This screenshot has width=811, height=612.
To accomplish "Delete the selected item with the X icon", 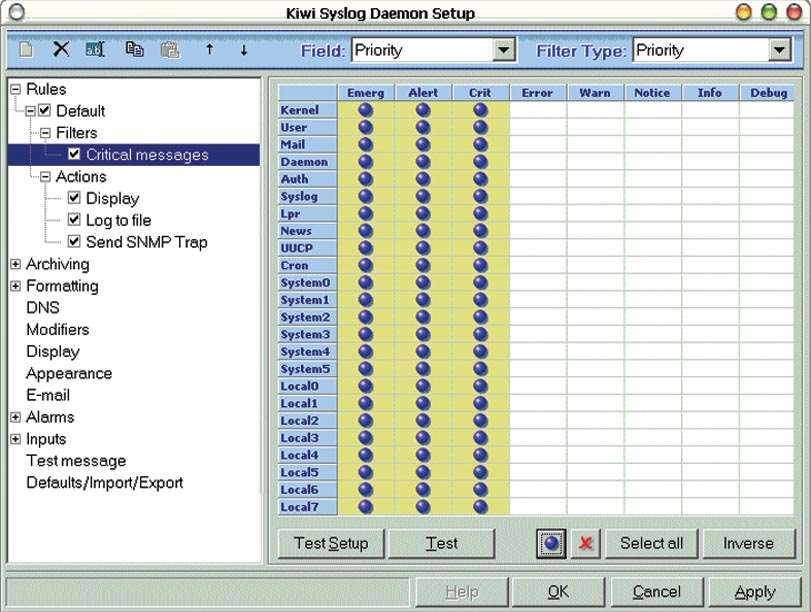I will pos(61,50).
